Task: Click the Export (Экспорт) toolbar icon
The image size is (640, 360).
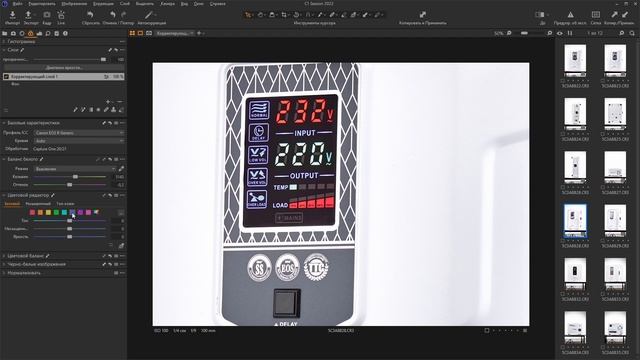Action: click(28, 15)
